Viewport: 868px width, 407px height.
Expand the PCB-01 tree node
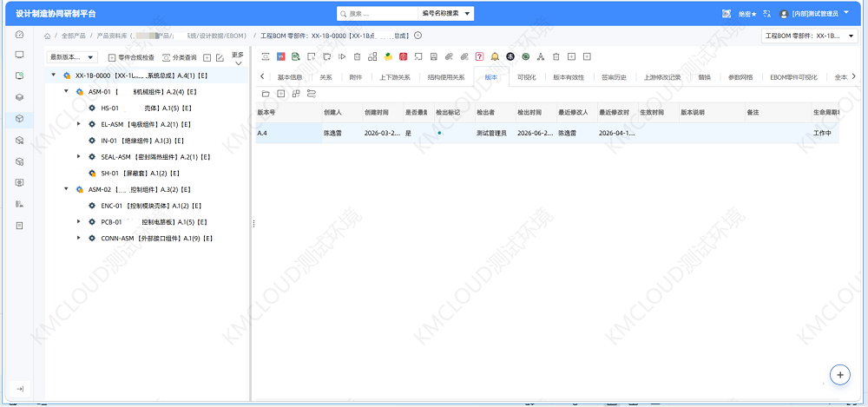(x=79, y=222)
